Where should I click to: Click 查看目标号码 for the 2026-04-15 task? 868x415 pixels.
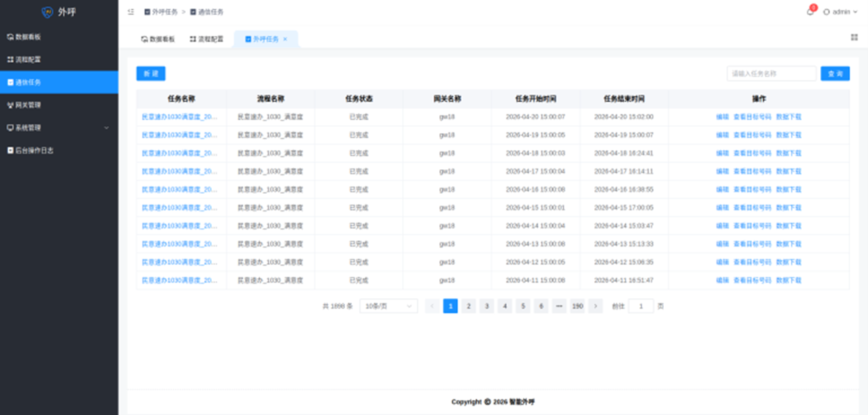(x=753, y=207)
